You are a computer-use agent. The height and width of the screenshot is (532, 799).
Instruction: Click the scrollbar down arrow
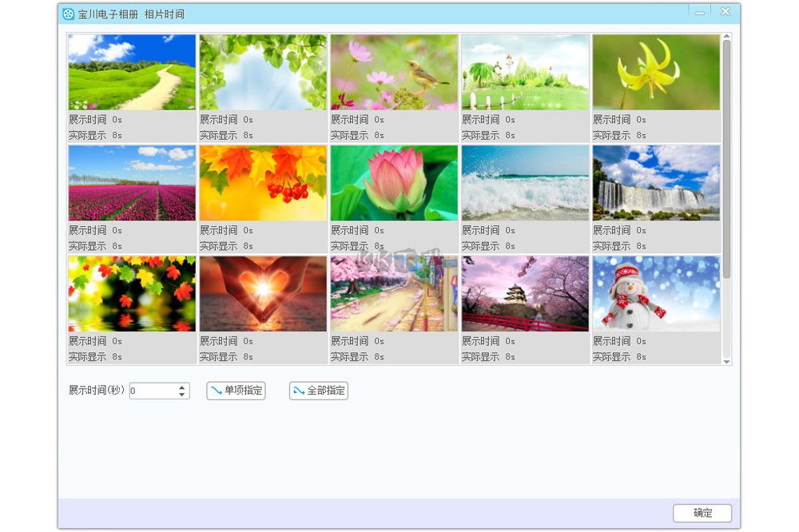point(727,359)
